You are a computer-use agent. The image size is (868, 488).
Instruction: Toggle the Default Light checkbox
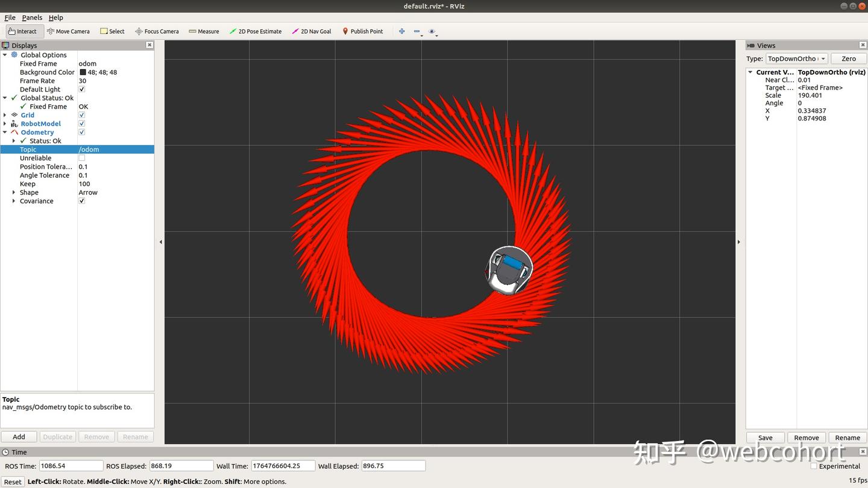point(82,89)
